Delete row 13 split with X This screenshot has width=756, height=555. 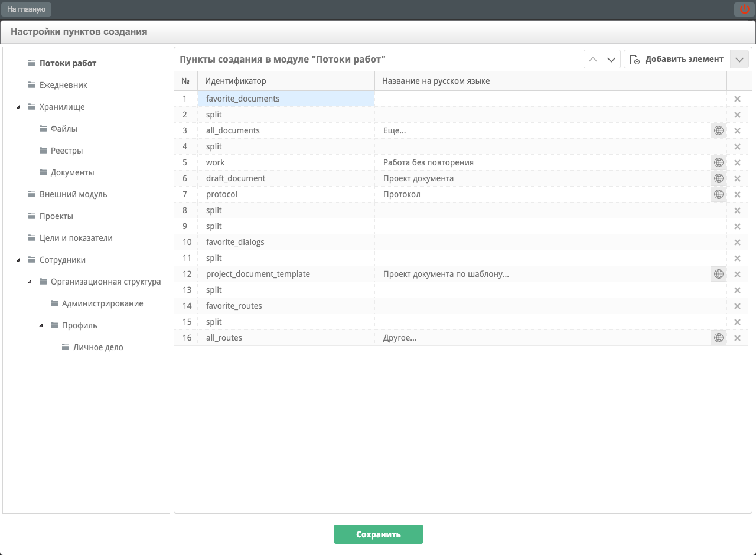(737, 290)
